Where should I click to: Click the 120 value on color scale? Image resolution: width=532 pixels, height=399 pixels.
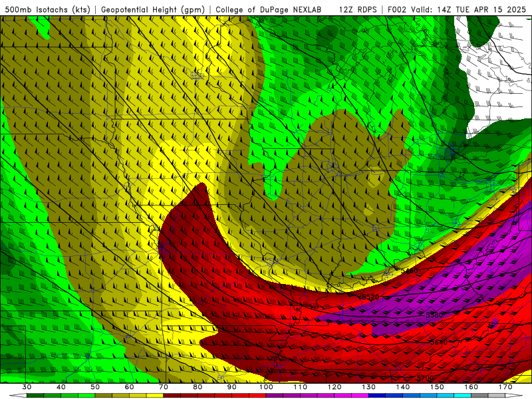(334, 387)
